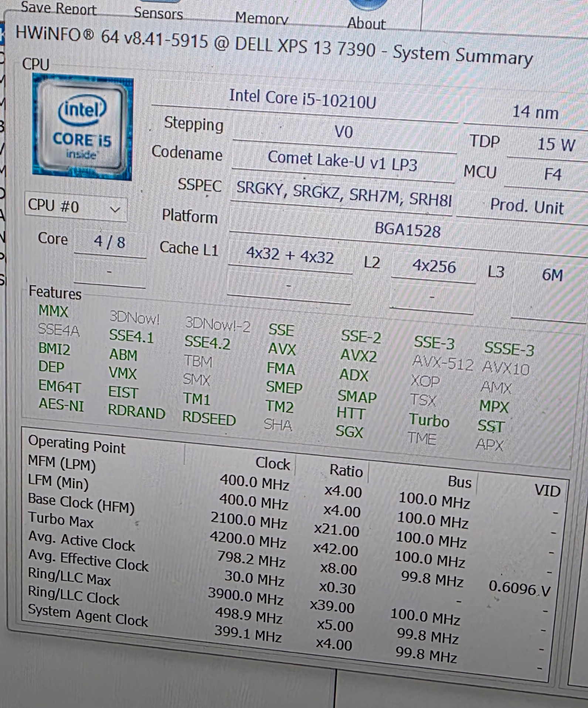The width and height of the screenshot is (588, 708).
Task: Select the x39.00 ratio value
Action: (332, 606)
